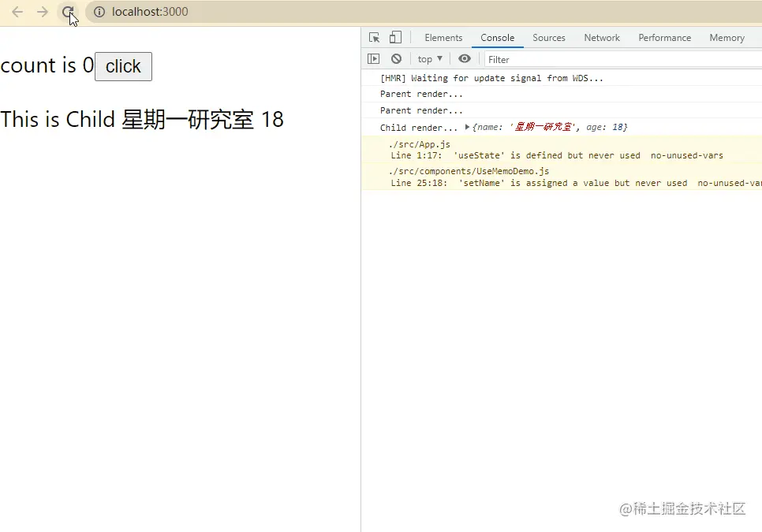Image resolution: width=762 pixels, height=532 pixels.
Task: Click the UseMemoDemo.js warning path
Action: coord(469,171)
